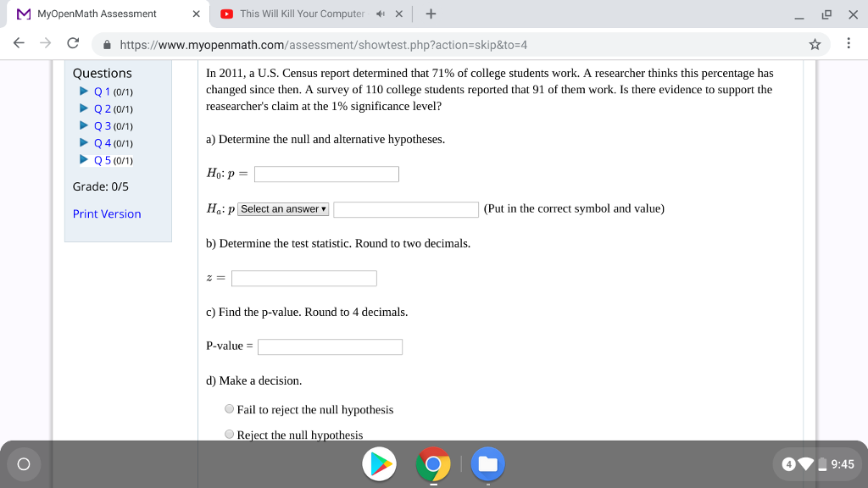Click the forward navigation arrow
The width and height of the screenshot is (868, 488).
pos(44,44)
